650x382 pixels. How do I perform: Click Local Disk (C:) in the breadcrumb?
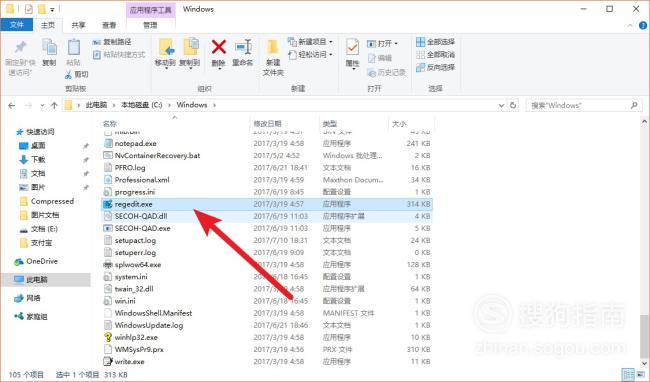pos(141,105)
